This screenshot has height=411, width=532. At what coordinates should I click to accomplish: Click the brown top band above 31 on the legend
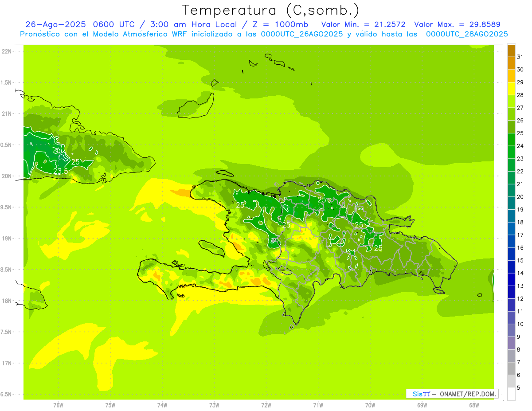click(x=511, y=51)
